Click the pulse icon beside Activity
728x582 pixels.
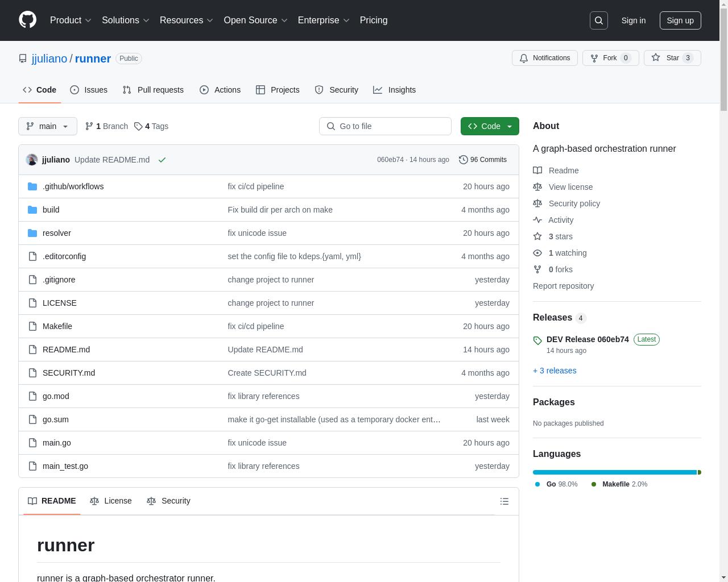(x=537, y=220)
